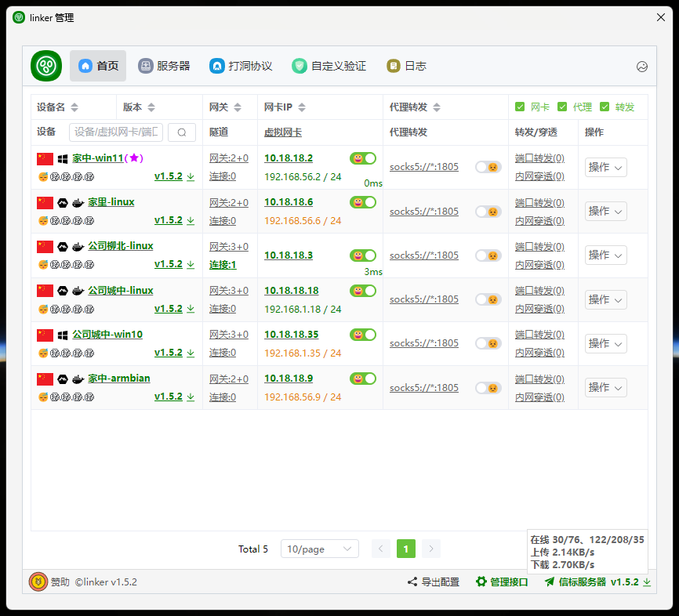Open the 打洞协议 tab
Screen dimensions: 679x616
(x=241, y=66)
